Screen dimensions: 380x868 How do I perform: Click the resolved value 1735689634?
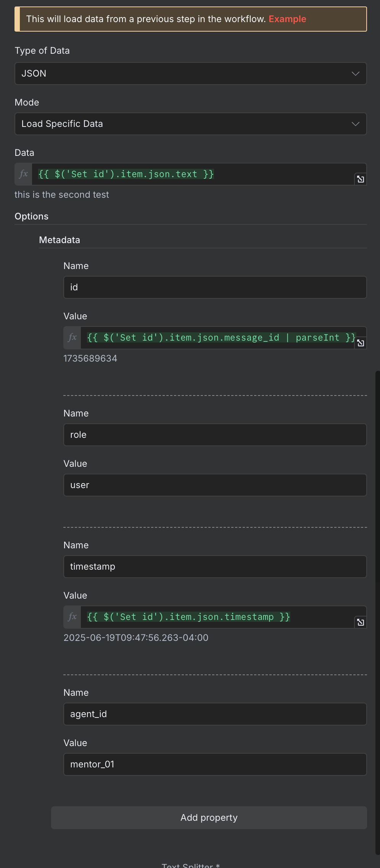pyautogui.click(x=90, y=359)
